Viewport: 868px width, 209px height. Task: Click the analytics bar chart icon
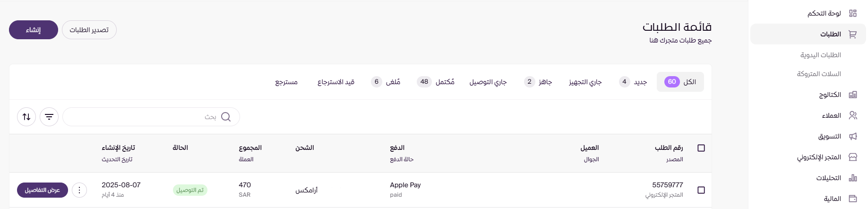pos(852,178)
